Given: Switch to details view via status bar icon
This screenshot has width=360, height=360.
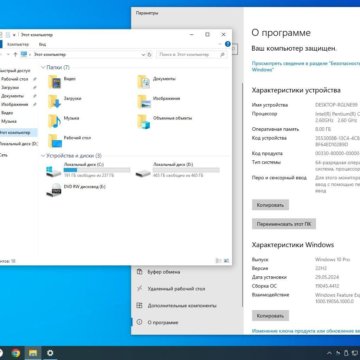Looking at the screenshot, I should [219, 260].
